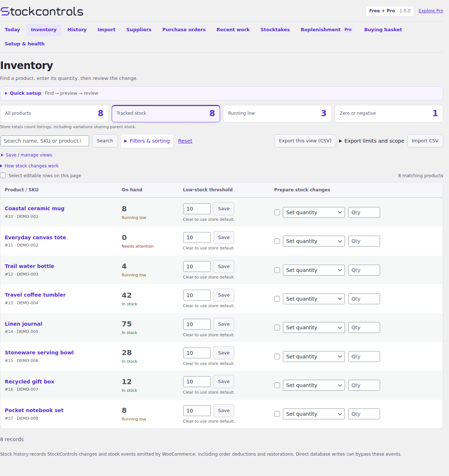Open the Purchase orders tab
Viewport: 449px width, 476px height.
tap(184, 30)
